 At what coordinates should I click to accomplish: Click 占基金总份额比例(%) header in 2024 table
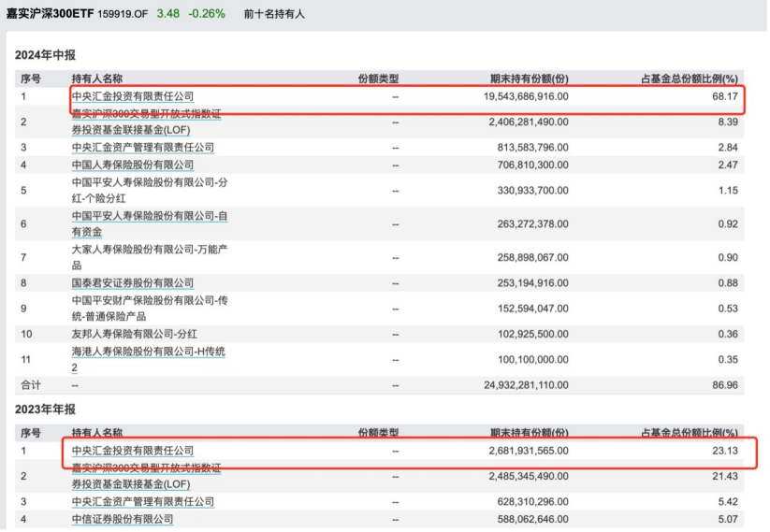[x=690, y=79]
